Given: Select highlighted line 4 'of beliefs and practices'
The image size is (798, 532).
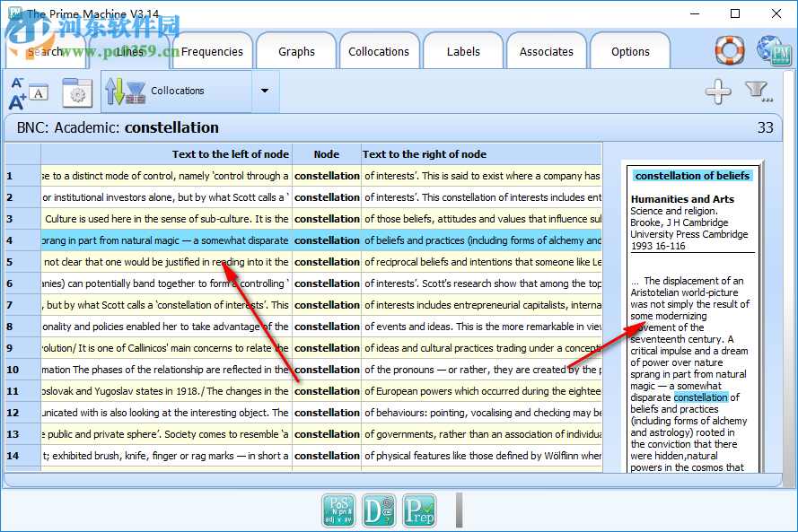Looking at the screenshot, I should click(x=303, y=240).
